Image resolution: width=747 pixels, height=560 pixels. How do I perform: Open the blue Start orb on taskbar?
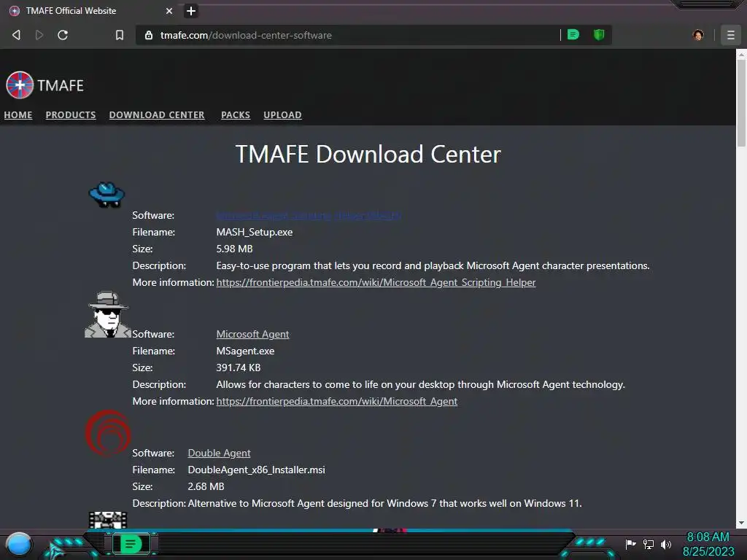click(x=19, y=544)
